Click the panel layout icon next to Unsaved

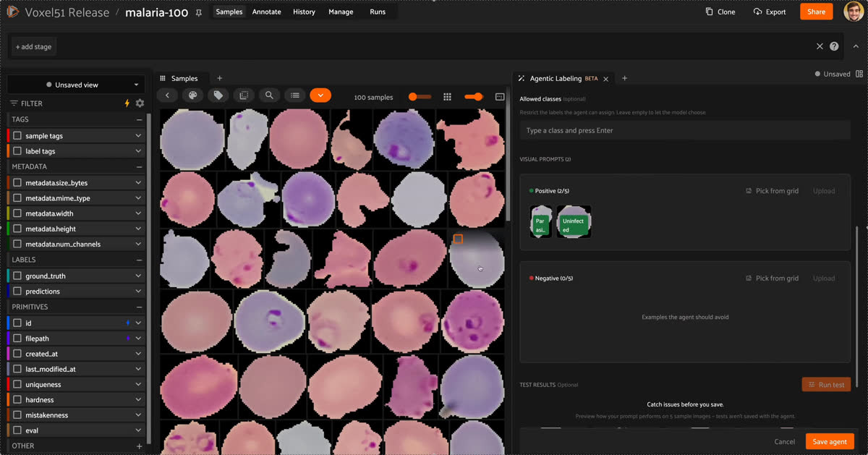(x=859, y=74)
